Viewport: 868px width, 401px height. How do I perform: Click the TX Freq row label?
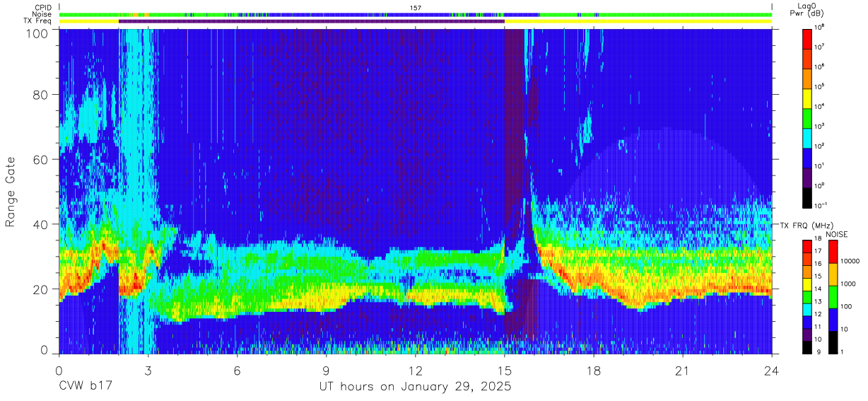(39, 21)
